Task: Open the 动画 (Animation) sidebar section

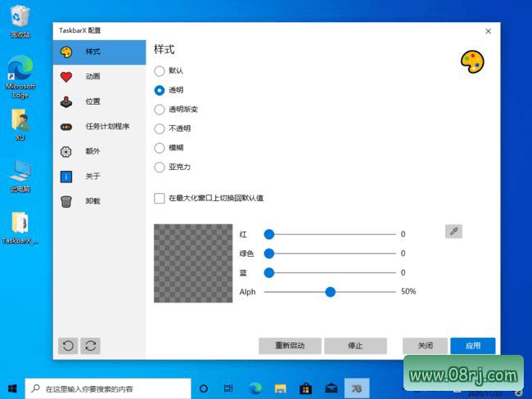Action: (x=99, y=77)
